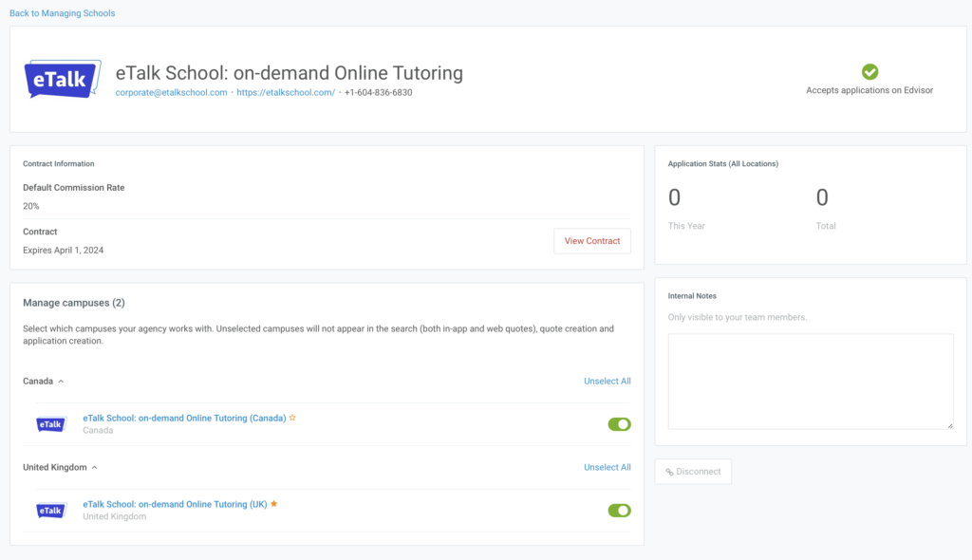
Task: Click inside the Internal Notes text area
Action: 811,382
